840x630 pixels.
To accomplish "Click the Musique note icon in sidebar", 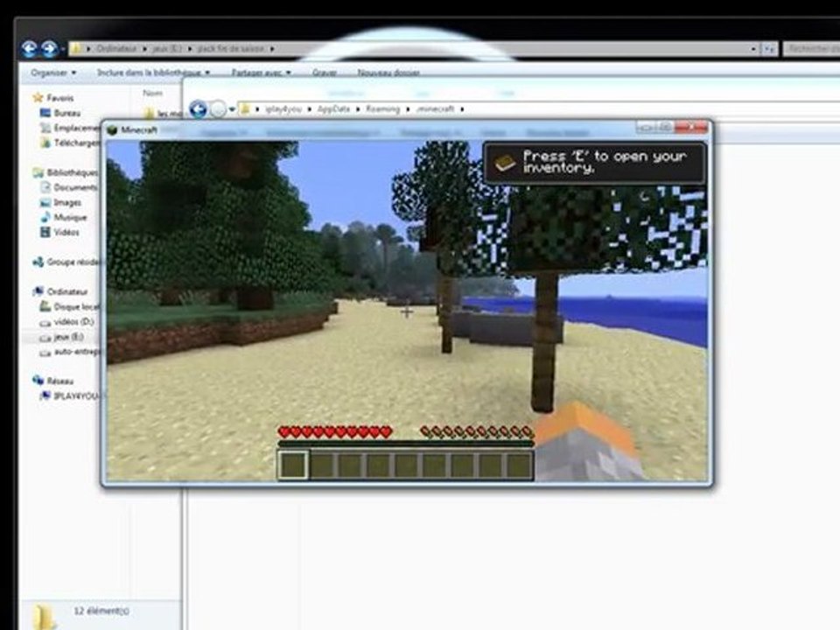I will pyautogui.click(x=45, y=218).
